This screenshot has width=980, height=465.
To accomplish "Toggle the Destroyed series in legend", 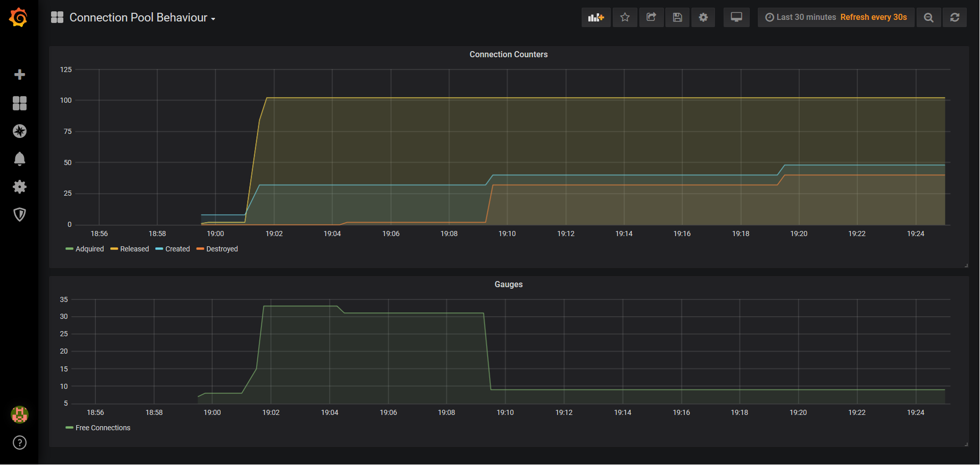I will click(x=222, y=249).
